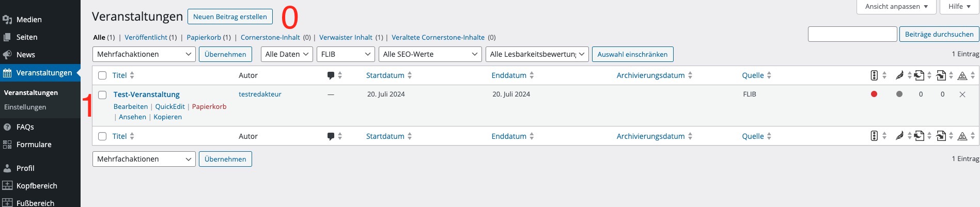Viewport: 980px width, 207px height.
Task: Sort by comments bubble icon in top header
Action: pos(331,75)
